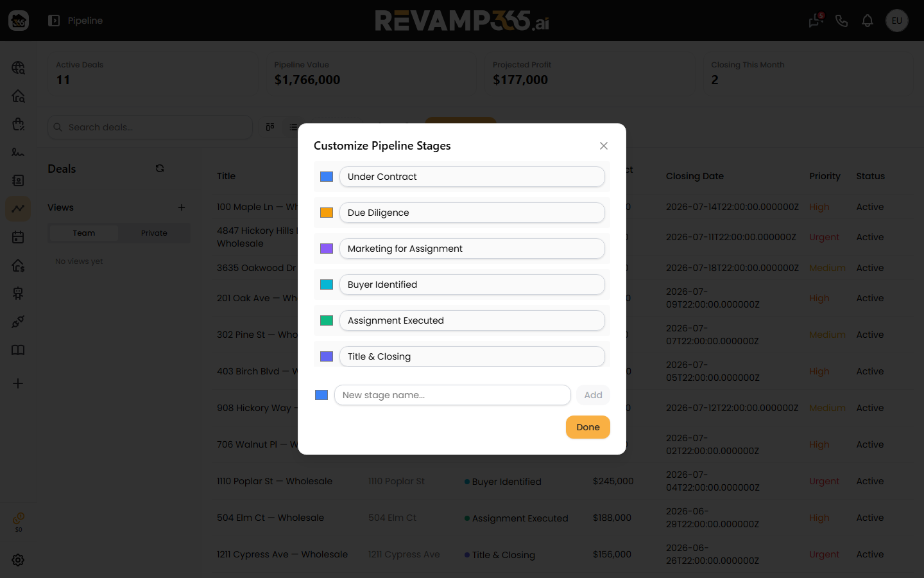Image resolution: width=924 pixels, height=578 pixels.
Task: Edit the Due Diligence stage name field
Action: [472, 213]
